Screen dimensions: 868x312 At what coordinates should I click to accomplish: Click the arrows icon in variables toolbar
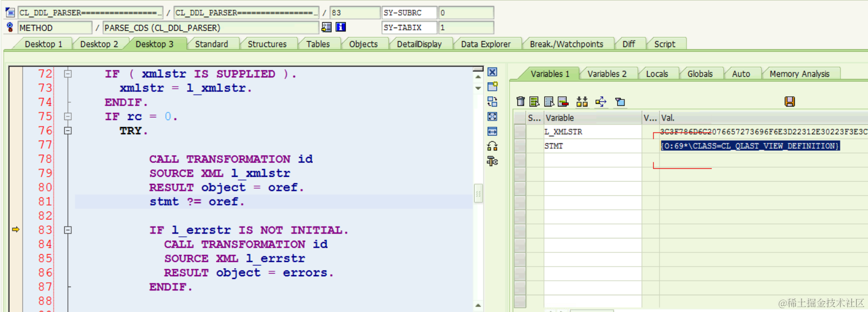pos(601,101)
